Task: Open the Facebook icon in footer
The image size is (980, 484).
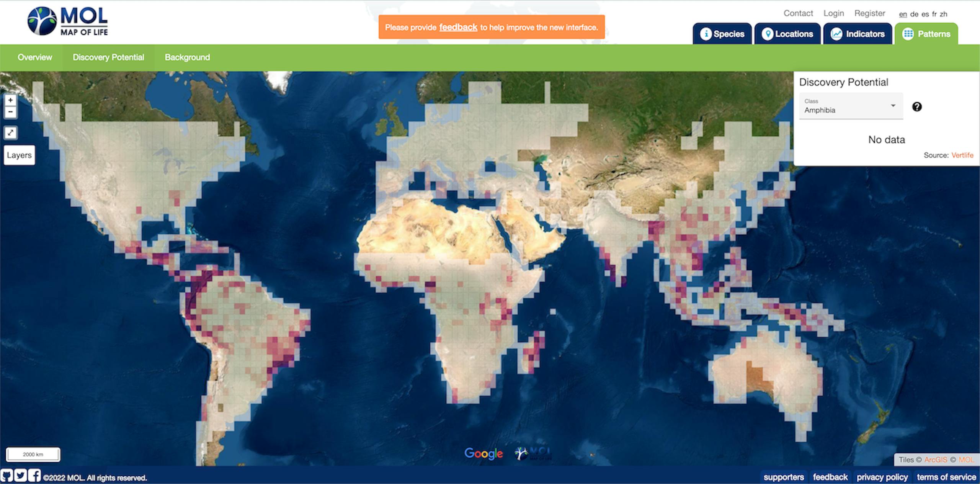Action: tap(34, 476)
